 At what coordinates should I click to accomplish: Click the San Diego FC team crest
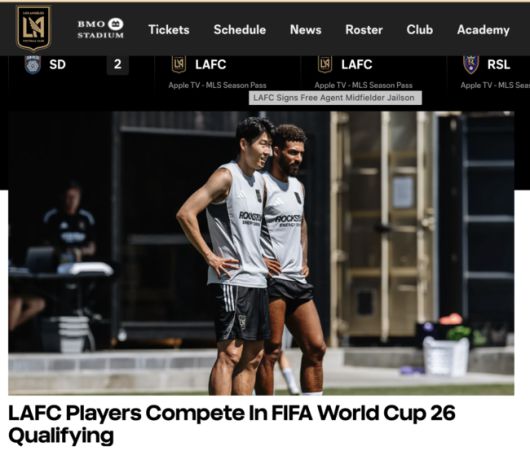tap(33, 64)
